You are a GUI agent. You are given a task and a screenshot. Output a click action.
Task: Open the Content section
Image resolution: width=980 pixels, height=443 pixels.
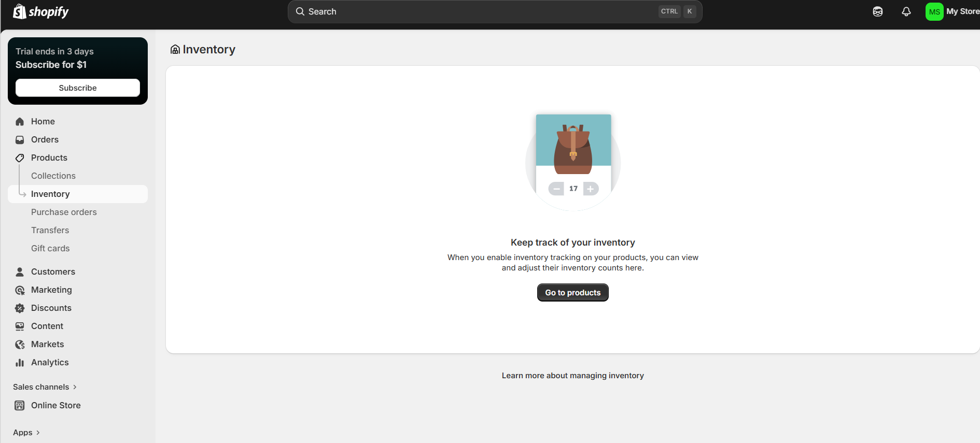pos(78,326)
